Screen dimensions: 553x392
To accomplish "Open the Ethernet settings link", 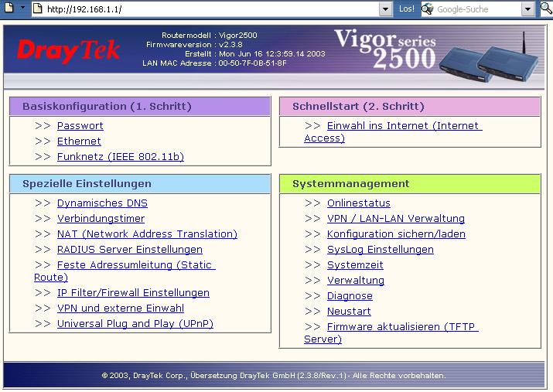I will (79, 141).
